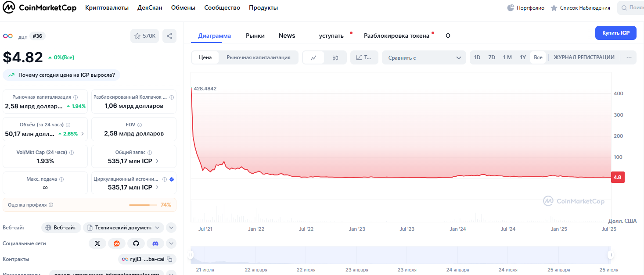644x275 pixels.
Task: Click the watchlist star icon in header
Action: [554, 8]
